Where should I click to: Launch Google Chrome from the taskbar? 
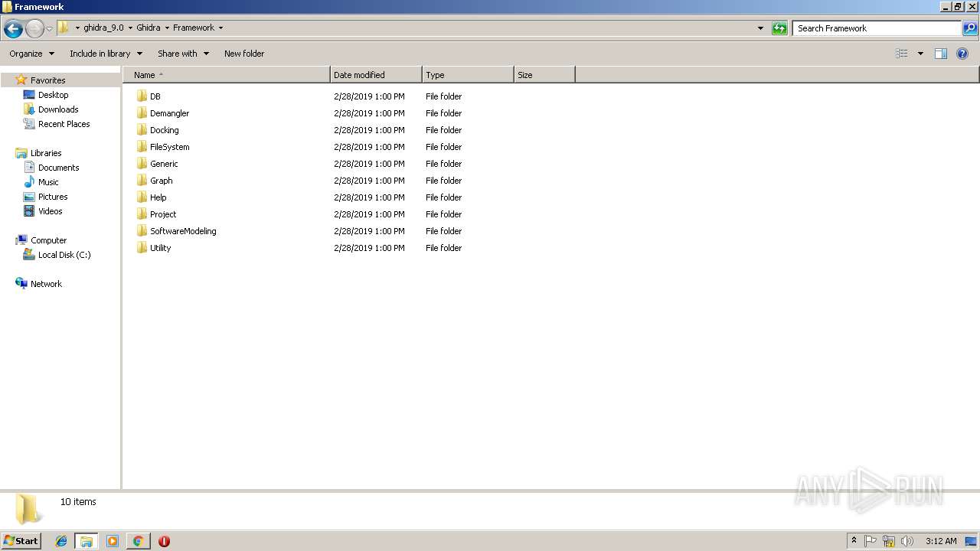138,541
